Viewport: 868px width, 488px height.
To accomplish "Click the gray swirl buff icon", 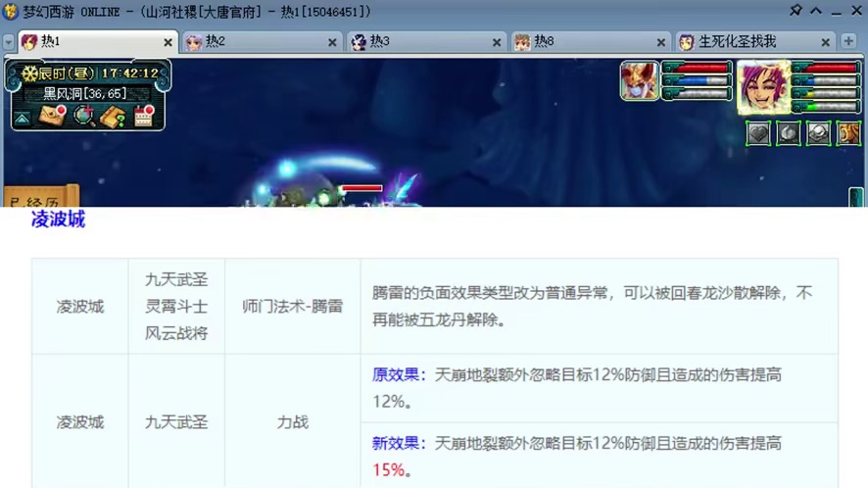I will 789,133.
